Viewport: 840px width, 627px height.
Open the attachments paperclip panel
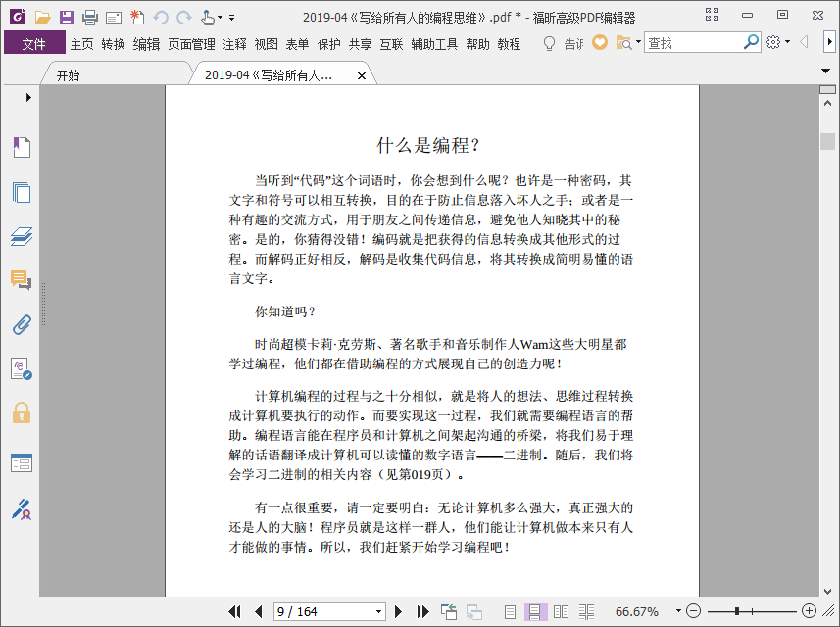point(22,325)
